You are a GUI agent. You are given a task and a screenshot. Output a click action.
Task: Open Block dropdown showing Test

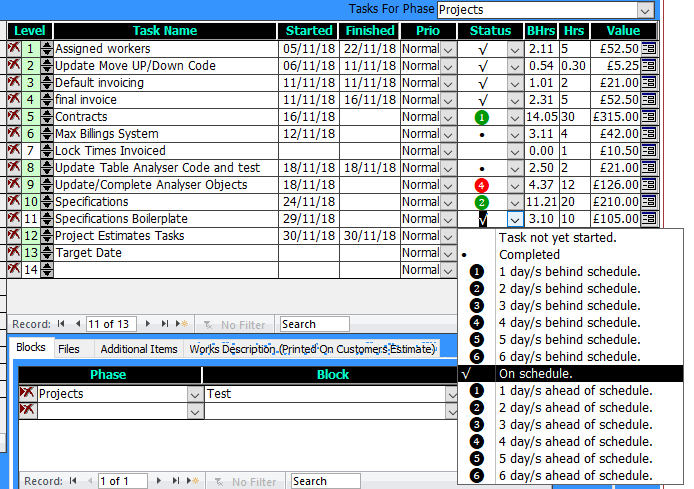[x=451, y=394]
